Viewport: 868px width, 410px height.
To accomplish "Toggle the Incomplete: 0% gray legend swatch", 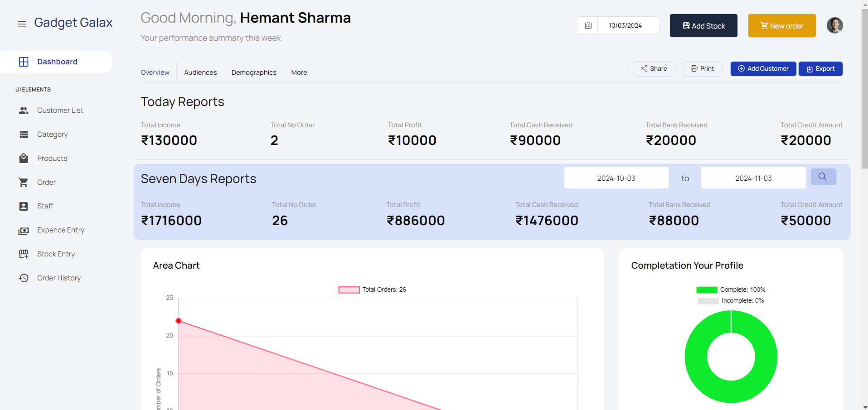I will pyautogui.click(x=708, y=301).
